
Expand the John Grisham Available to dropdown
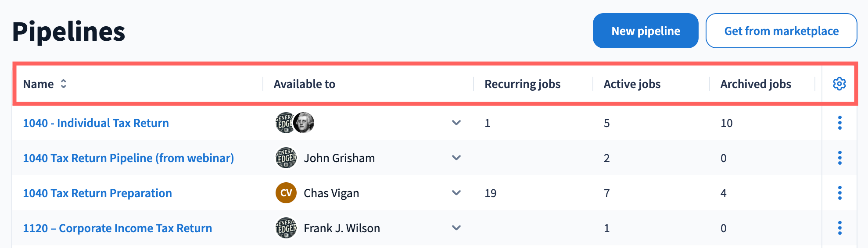pos(456,158)
